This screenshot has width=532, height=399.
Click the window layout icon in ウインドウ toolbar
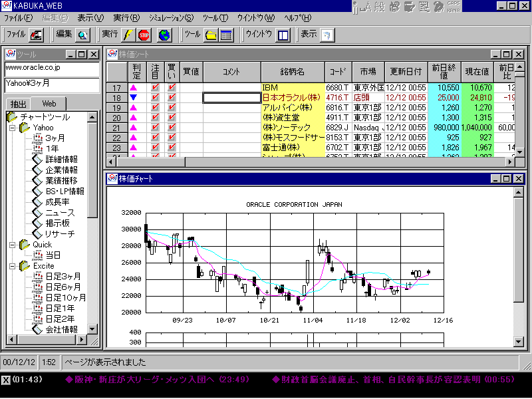coord(283,35)
